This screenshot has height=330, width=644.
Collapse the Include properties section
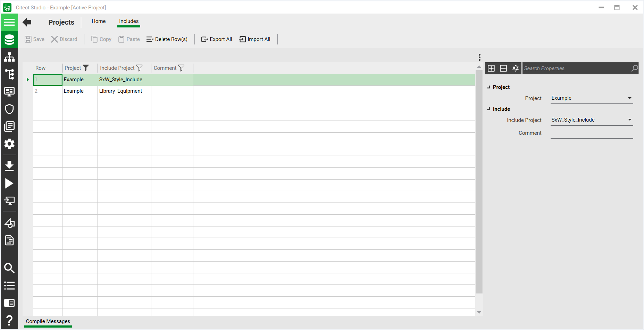click(x=488, y=109)
